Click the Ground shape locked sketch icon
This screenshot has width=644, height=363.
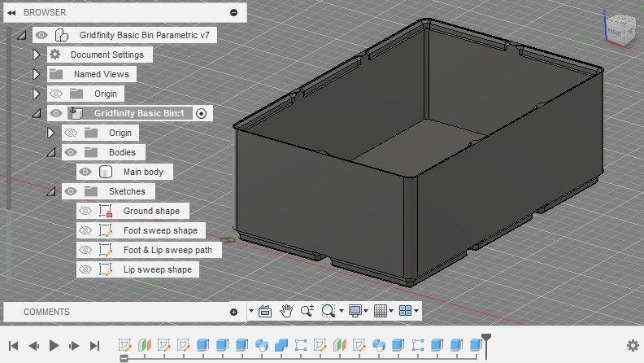click(x=106, y=211)
